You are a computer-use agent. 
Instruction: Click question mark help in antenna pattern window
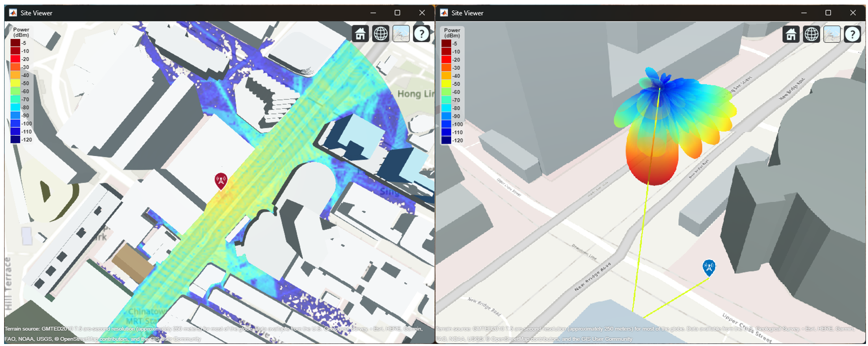click(852, 35)
